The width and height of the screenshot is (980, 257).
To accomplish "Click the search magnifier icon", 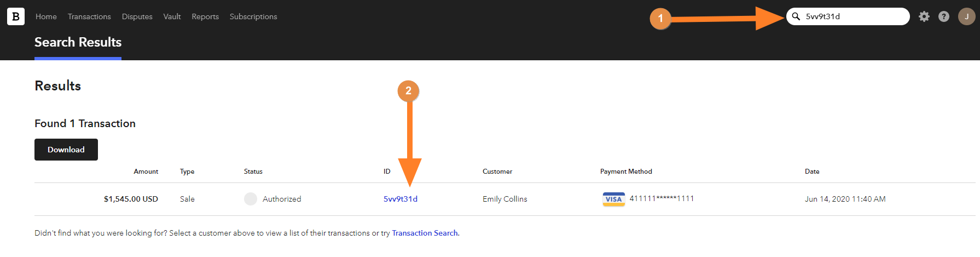I will click(x=796, y=16).
